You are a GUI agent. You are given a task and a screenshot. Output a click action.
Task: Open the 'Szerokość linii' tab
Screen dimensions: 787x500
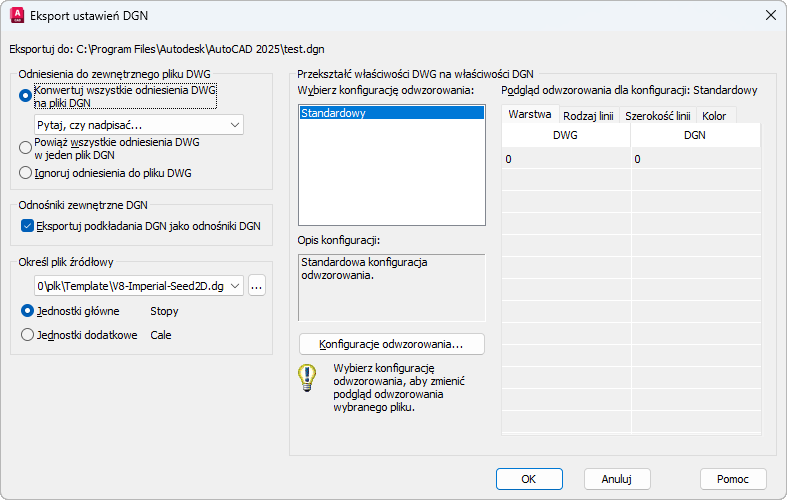657,116
